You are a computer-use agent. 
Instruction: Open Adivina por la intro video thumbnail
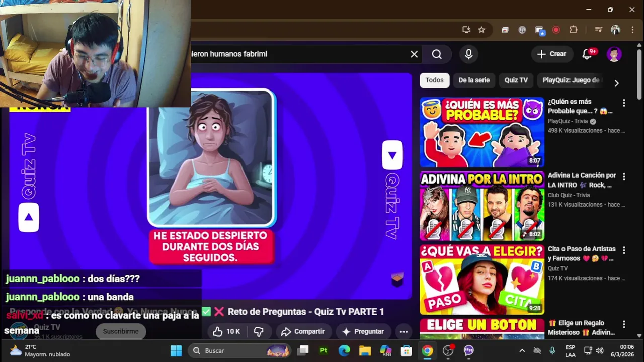(x=482, y=206)
